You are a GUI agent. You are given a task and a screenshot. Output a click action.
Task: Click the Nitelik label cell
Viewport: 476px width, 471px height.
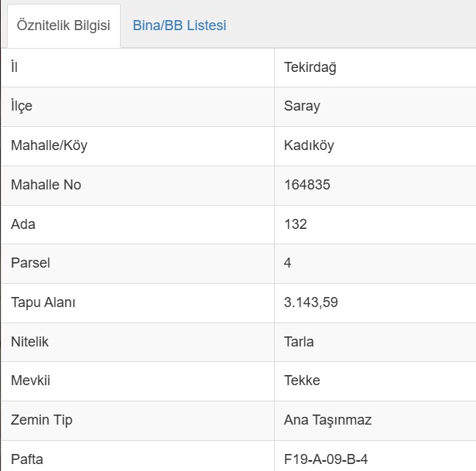point(138,343)
